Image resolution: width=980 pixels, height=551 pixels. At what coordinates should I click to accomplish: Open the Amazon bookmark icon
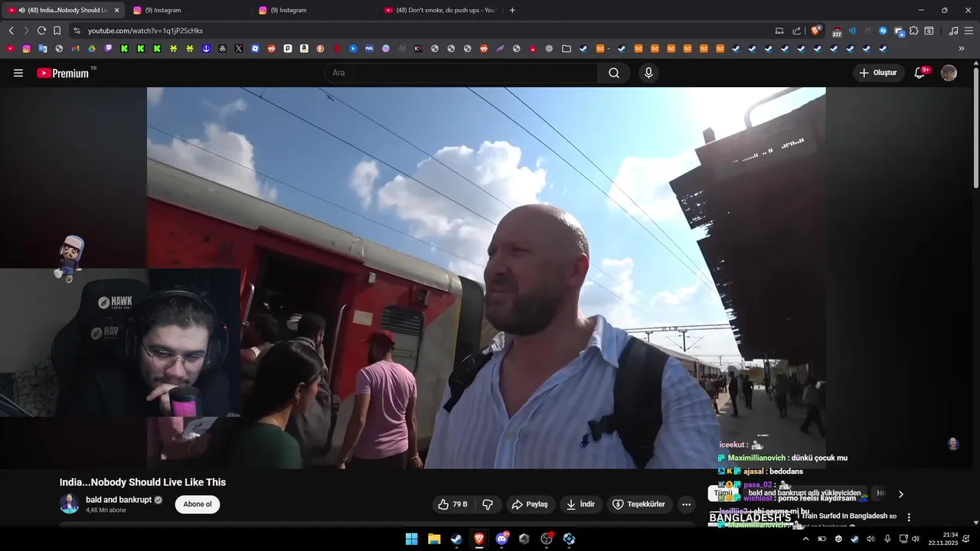point(304,48)
